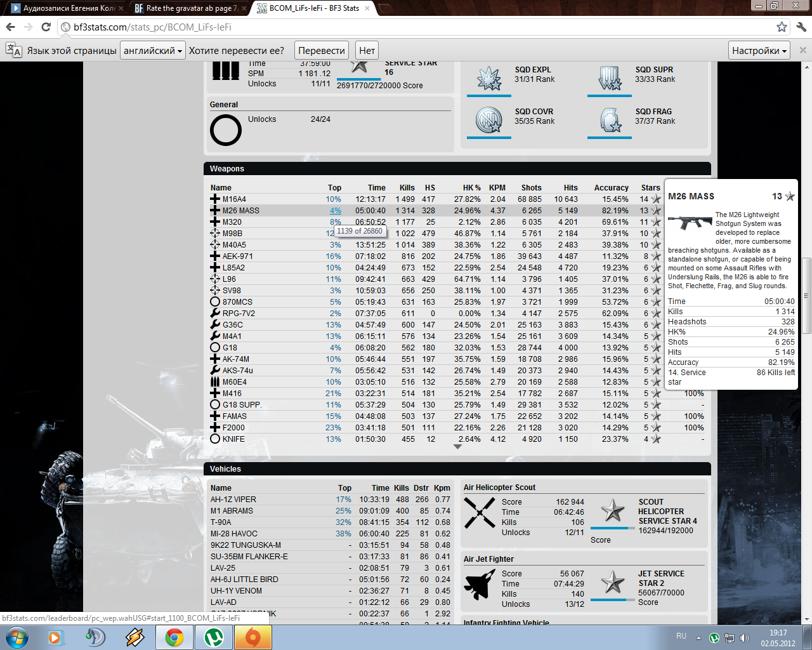Click the Jet Service Star medal
The width and height of the screenshot is (812, 650).
coord(613,582)
